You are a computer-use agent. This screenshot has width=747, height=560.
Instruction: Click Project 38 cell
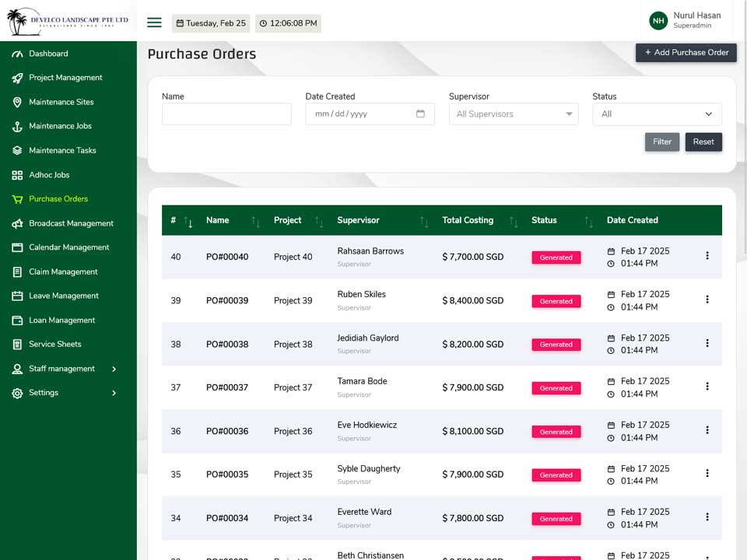(293, 345)
